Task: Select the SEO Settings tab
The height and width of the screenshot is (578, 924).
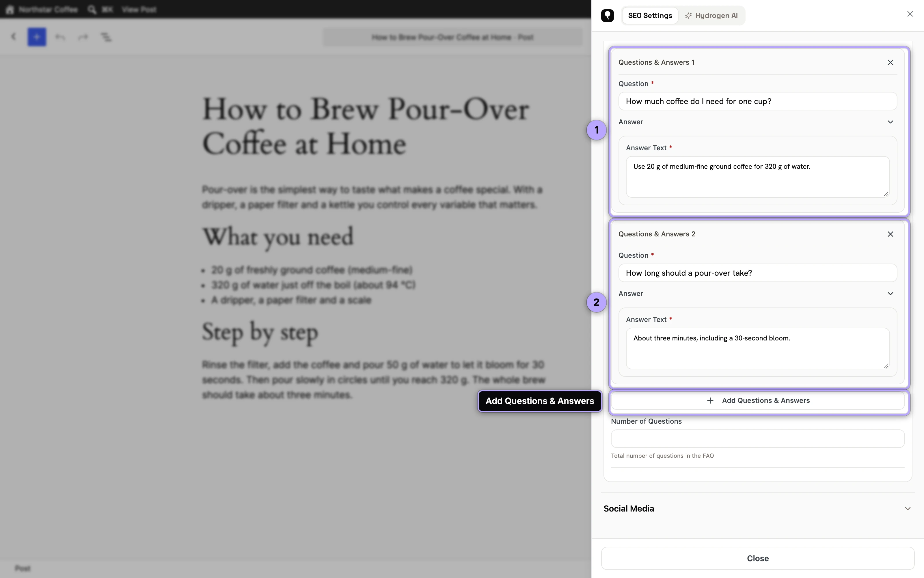Action: point(650,16)
